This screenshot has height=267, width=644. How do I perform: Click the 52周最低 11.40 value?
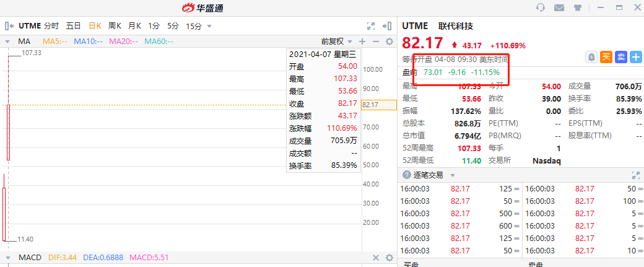click(471, 160)
